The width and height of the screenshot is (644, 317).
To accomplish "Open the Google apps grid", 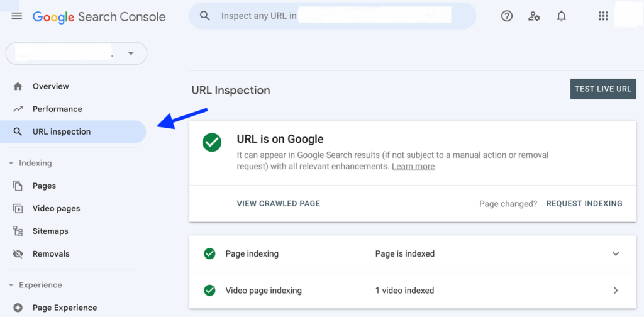I will (x=603, y=16).
